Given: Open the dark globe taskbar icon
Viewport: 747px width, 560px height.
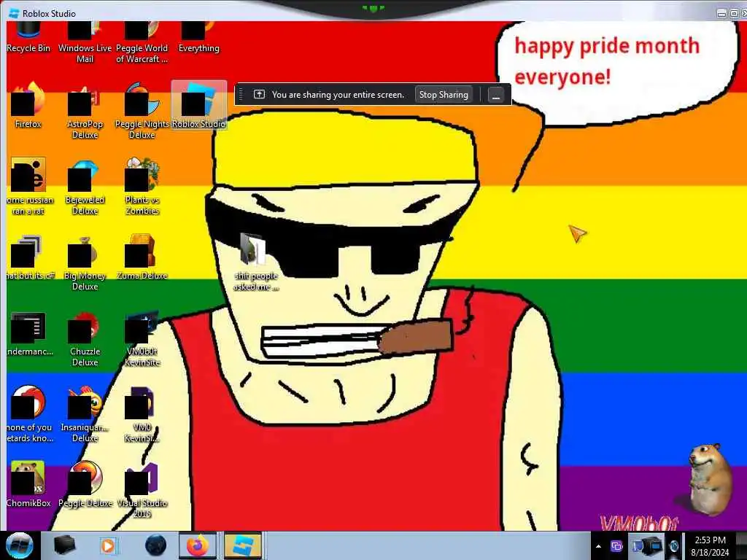Looking at the screenshot, I should pyautogui.click(x=155, y=545).
